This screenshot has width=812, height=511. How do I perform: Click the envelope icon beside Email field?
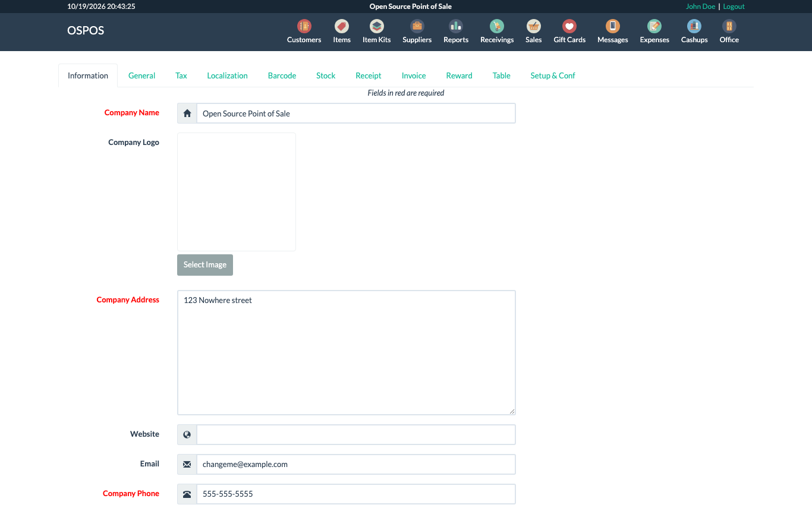[x=187, y=464]
